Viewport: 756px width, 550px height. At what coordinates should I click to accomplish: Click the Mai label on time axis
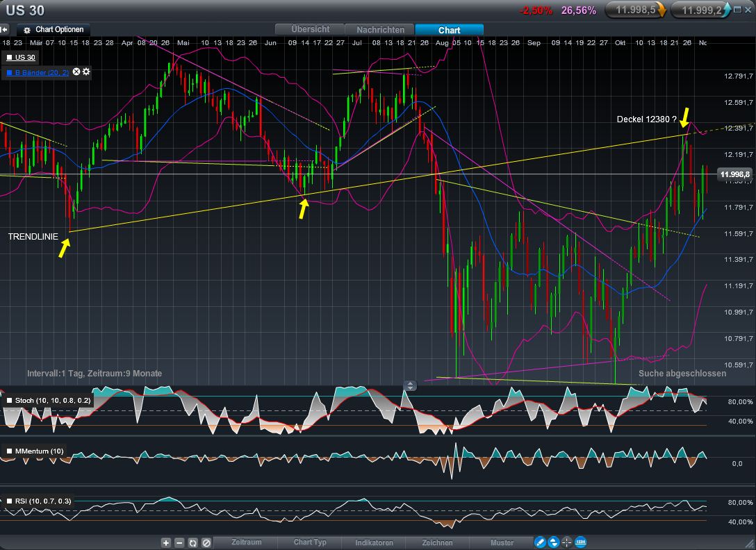[x=183, y=43]
